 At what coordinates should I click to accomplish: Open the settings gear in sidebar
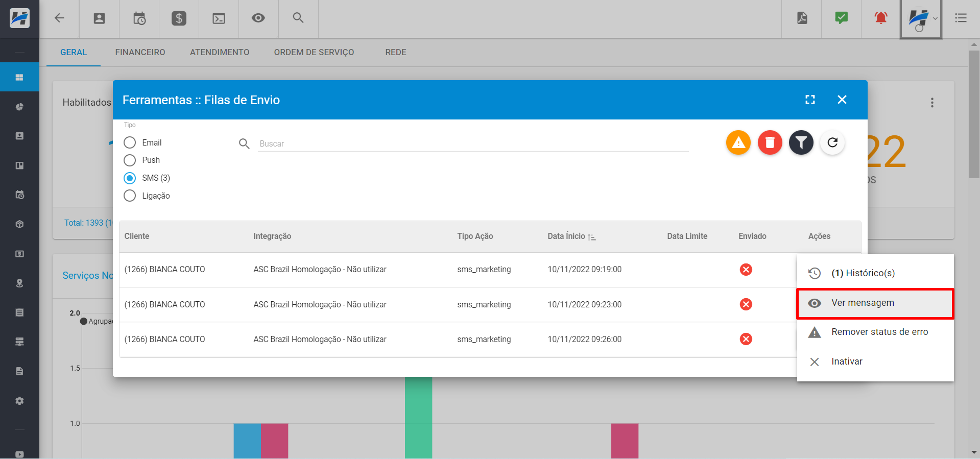19,401
